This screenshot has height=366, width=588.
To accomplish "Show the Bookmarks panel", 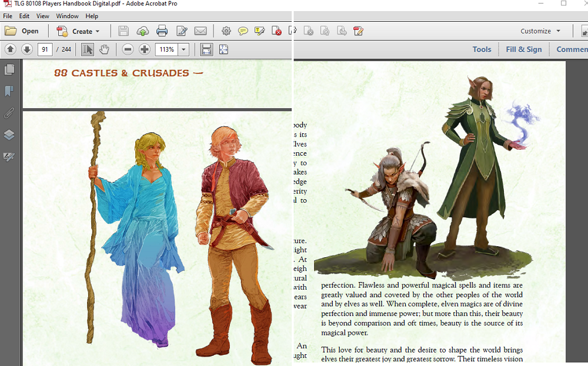I will [x=9, y=91].
